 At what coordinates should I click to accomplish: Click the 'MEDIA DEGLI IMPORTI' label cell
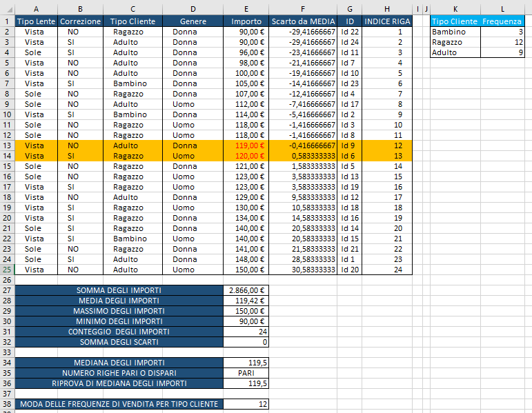pos(118,301)
